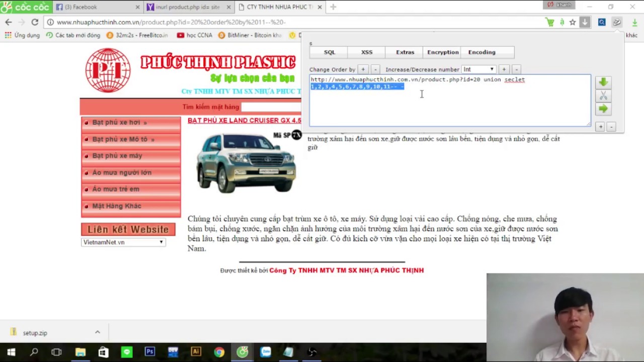Open the Encryption menu in HackBar
Image resolution: width=644 pixels, height=362 pixels.
point(443,52)
